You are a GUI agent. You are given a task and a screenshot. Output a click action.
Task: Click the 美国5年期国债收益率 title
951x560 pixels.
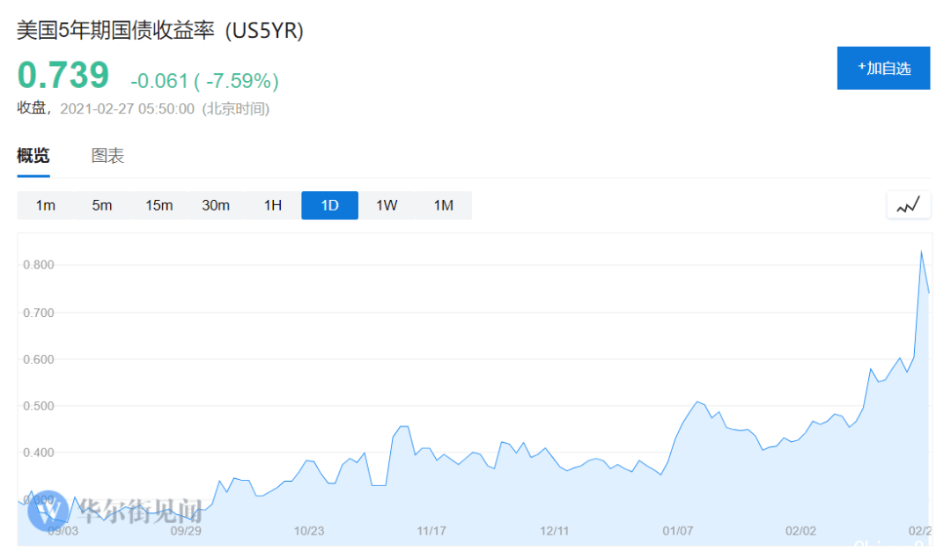point(115,30)
